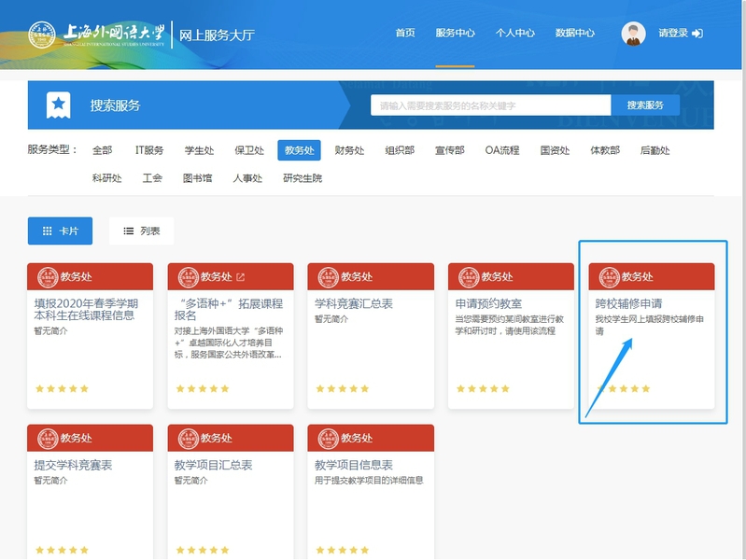Switch to 卡片 card view
Screen dimensions: 746x560
click(x=60, y=231)
